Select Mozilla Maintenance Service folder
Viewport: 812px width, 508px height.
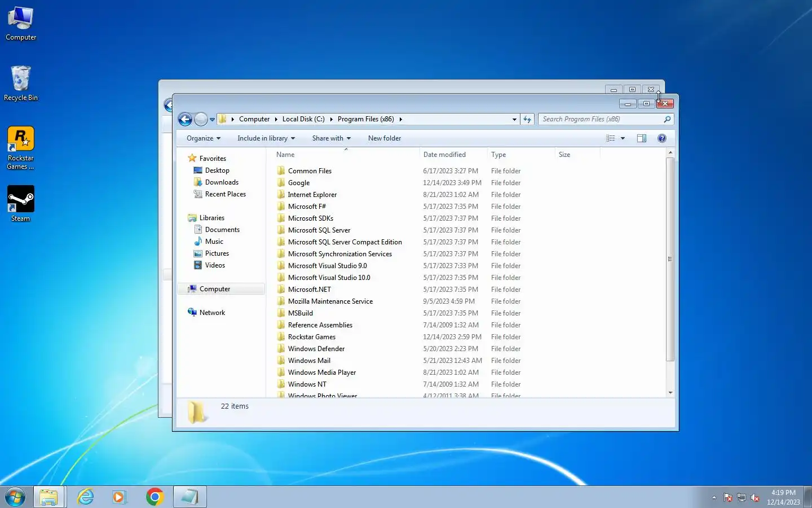pos(330,301)
